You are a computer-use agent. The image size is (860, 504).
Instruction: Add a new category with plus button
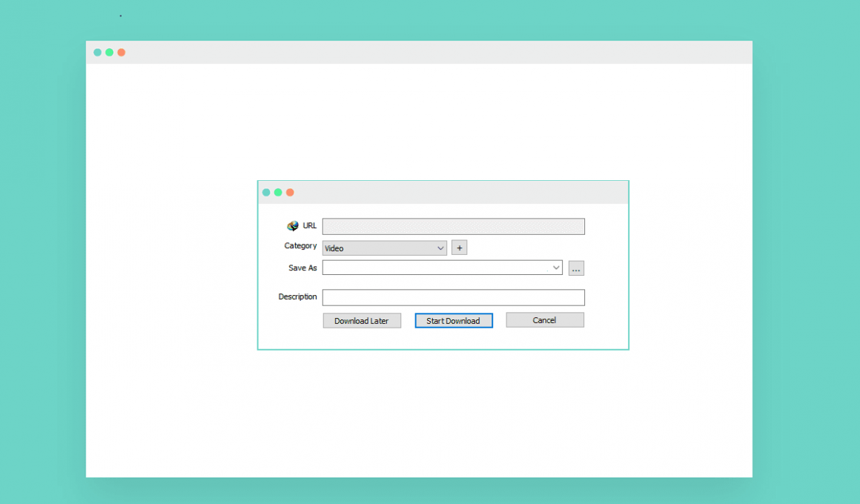pos(459,248)
